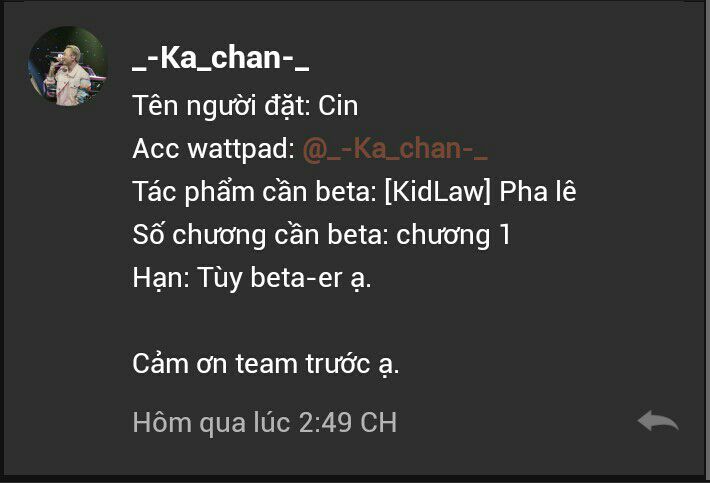This screenshot has width=710, height=483.
Task: Tap the empty line above Cảm ơn
Action: coord(353,321)
